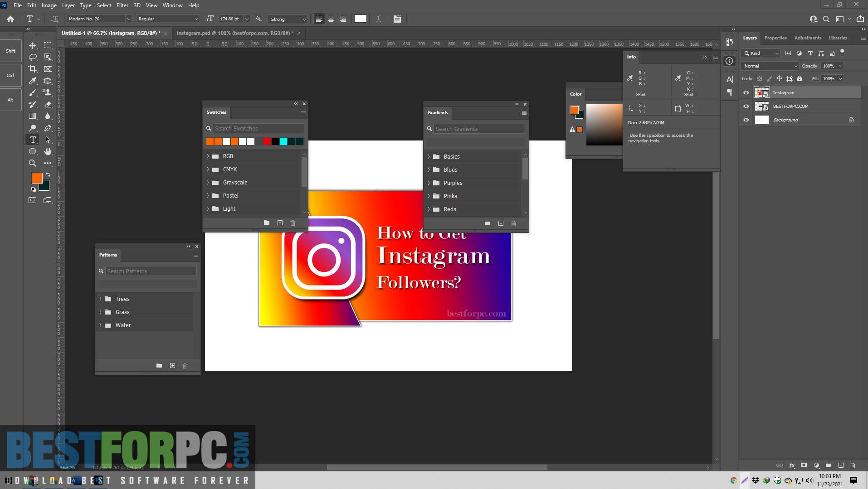Swap foreground and background colors

click(x=48, y=174)
